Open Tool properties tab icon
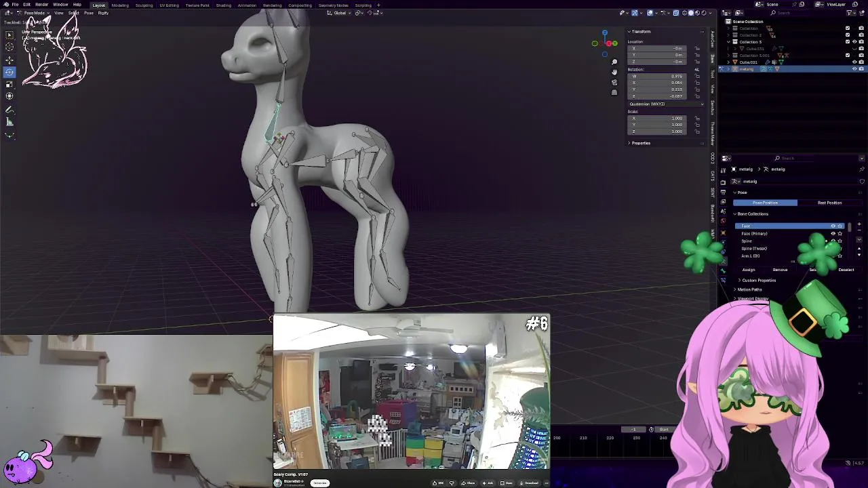This screenshot has height=488, width=868. (723, 169)
